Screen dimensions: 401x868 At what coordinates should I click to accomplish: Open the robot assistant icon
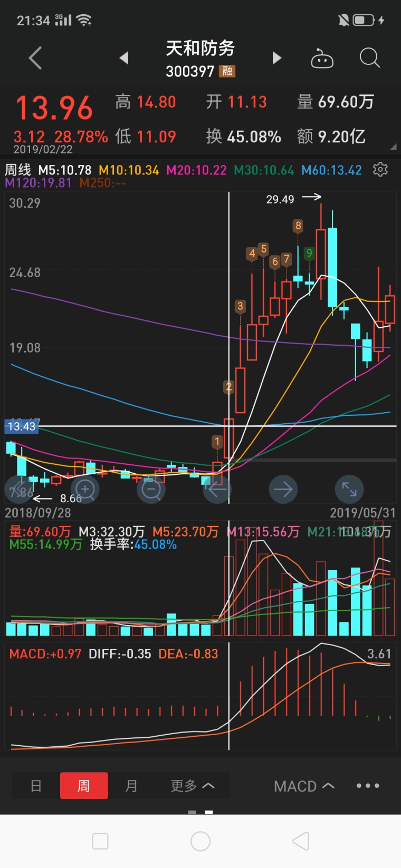tap(322, 58)
